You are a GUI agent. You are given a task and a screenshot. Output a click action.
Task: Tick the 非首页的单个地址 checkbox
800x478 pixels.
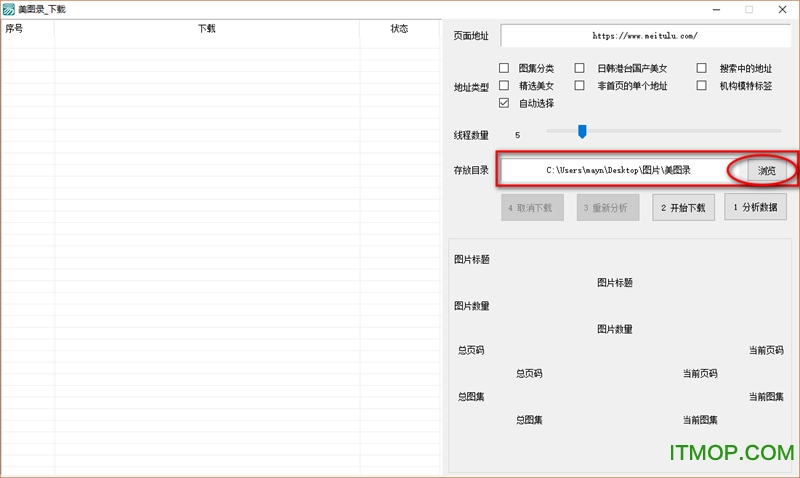tap(580, 85)
